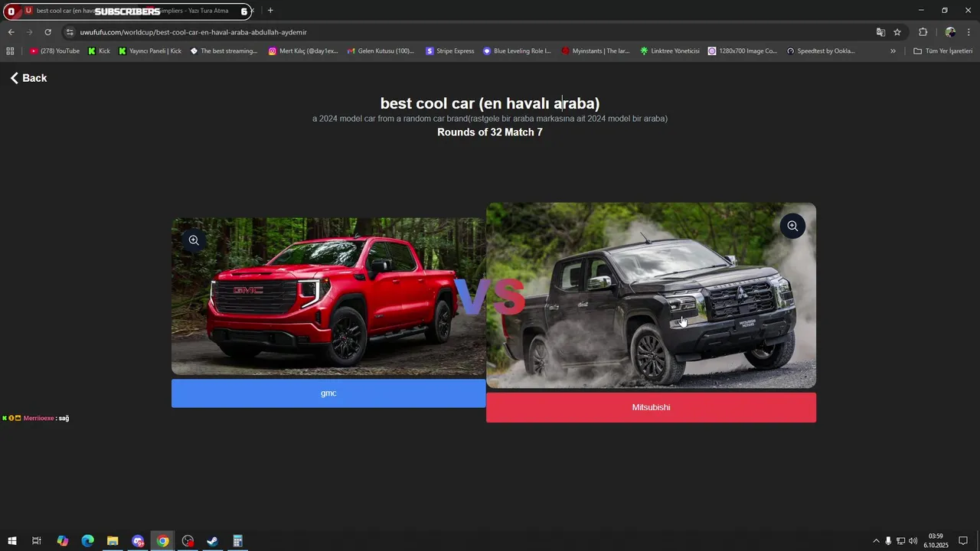Open the notification center icon
The image size is (980, 551).
point(963,541)
